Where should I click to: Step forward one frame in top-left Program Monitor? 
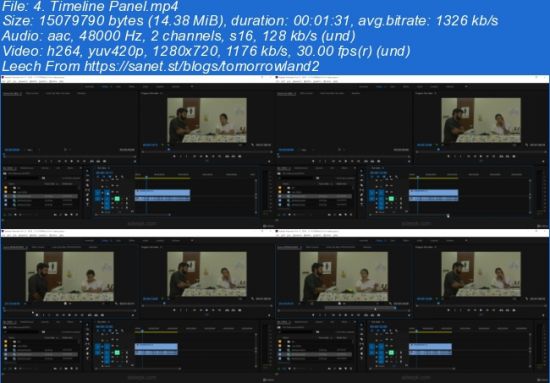tap(213, 156)
